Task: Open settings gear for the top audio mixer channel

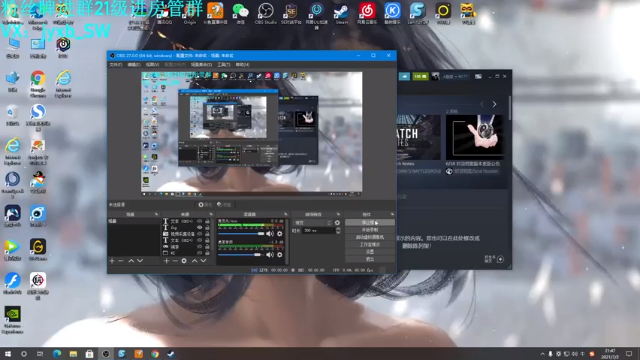Action: click(x=280, y=234)
